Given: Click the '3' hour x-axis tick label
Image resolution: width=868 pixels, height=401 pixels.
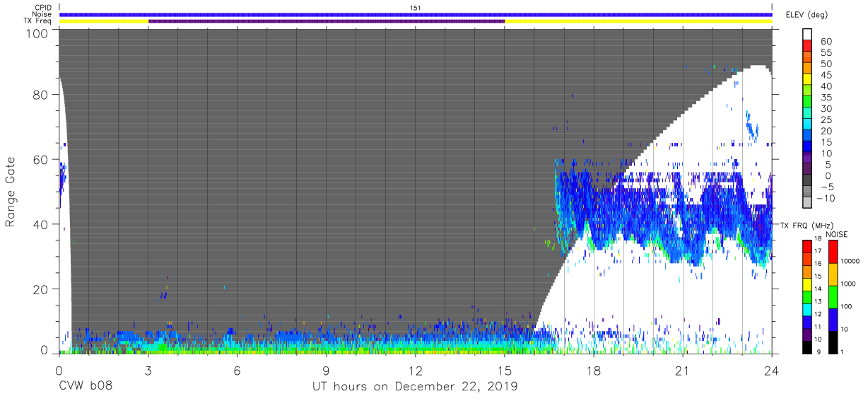Looking at the screenshot, I should [148, 371].
